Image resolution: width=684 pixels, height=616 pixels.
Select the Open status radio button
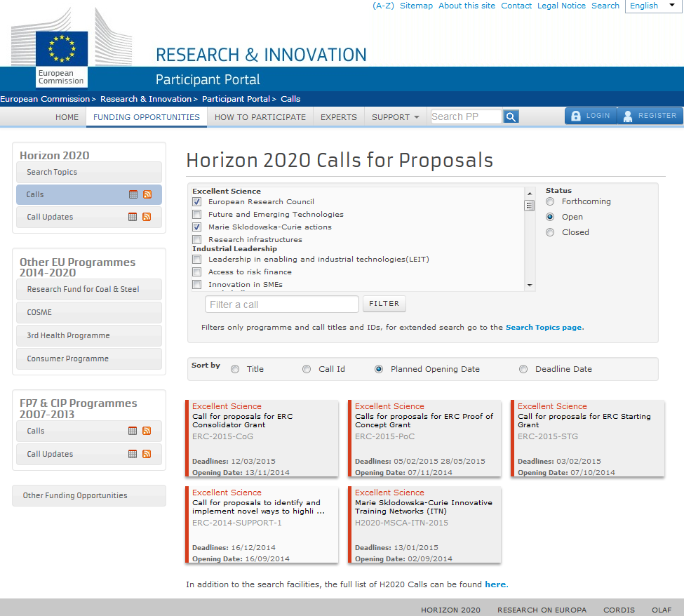click(550, 217)
